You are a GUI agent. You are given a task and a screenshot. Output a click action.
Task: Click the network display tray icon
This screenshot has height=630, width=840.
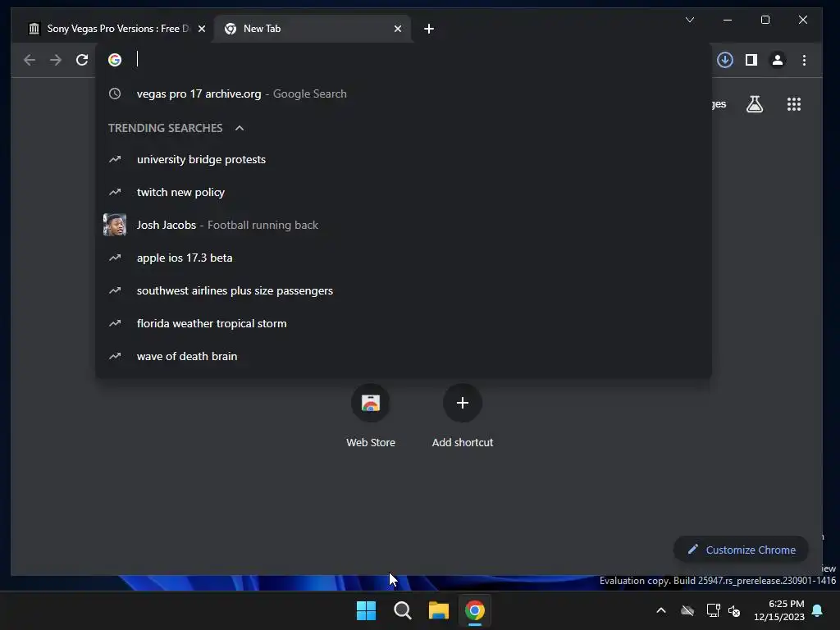(713, 610)
